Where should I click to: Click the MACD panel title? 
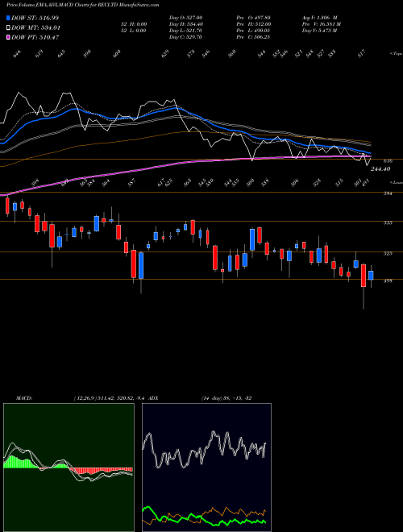pyautogui.click(x=24, y=398)
